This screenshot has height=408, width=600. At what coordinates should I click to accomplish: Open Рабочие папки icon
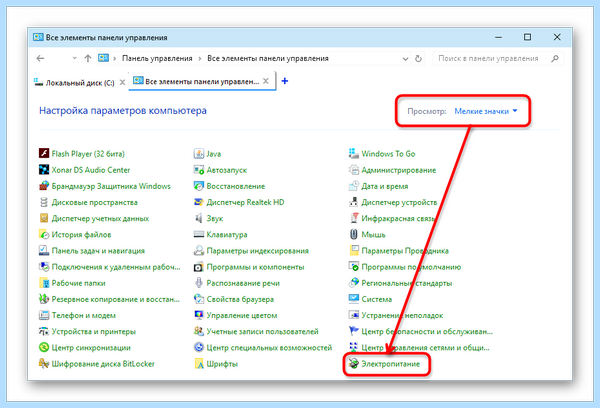(44, 283)
